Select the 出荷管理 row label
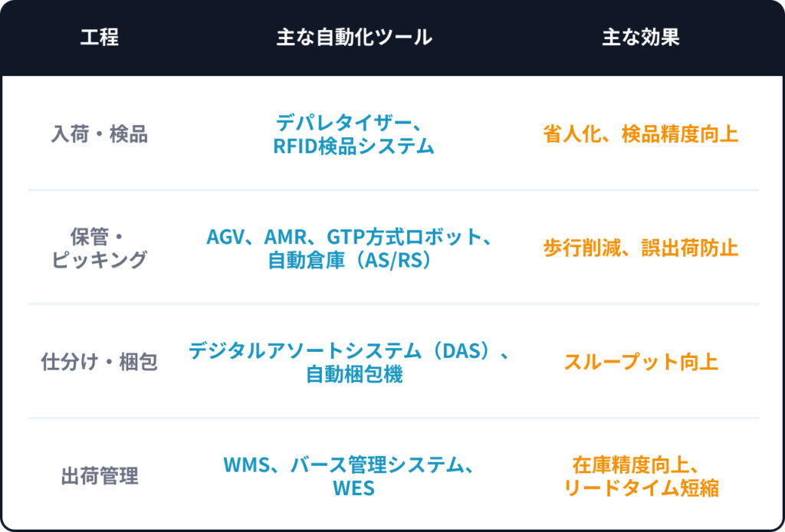Viewport: 785px width, 532px height. (99, 476)
